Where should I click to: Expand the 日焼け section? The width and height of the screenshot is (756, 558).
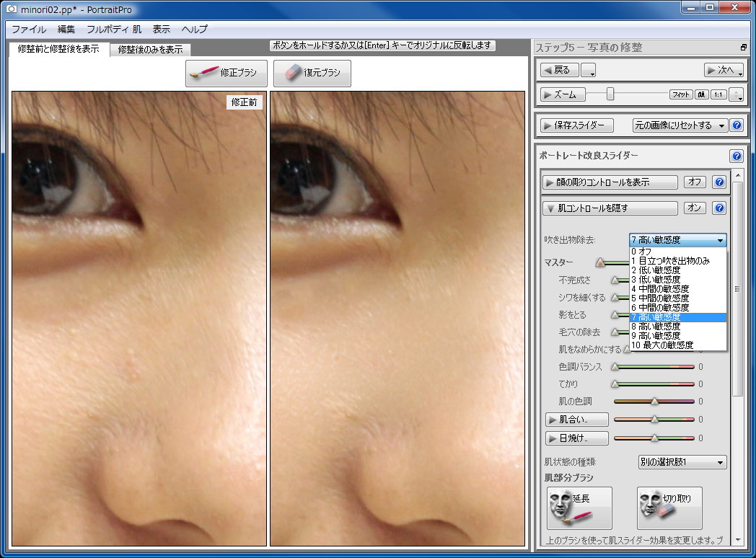pyautogui.click(x=576, y=438)
